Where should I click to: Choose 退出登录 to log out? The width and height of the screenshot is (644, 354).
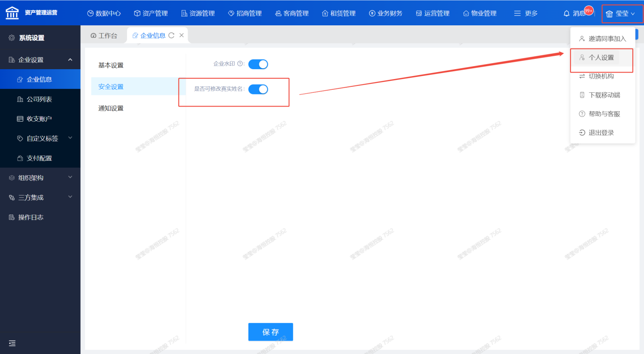point(601,133)
